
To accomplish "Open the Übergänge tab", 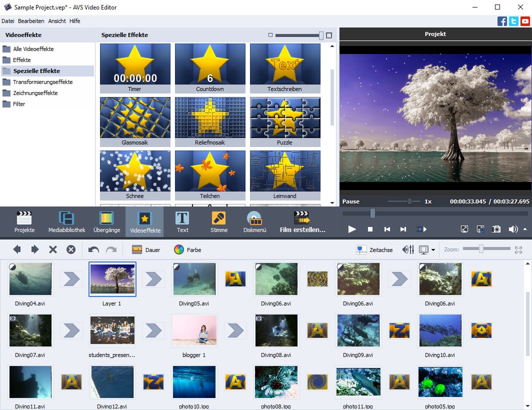I will click(x=106, y=222).
